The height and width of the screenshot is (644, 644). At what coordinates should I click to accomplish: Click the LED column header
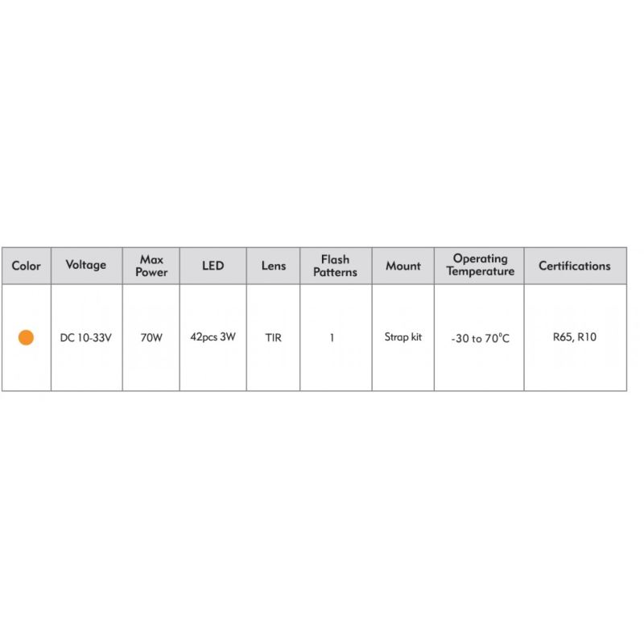click(213, 266)
